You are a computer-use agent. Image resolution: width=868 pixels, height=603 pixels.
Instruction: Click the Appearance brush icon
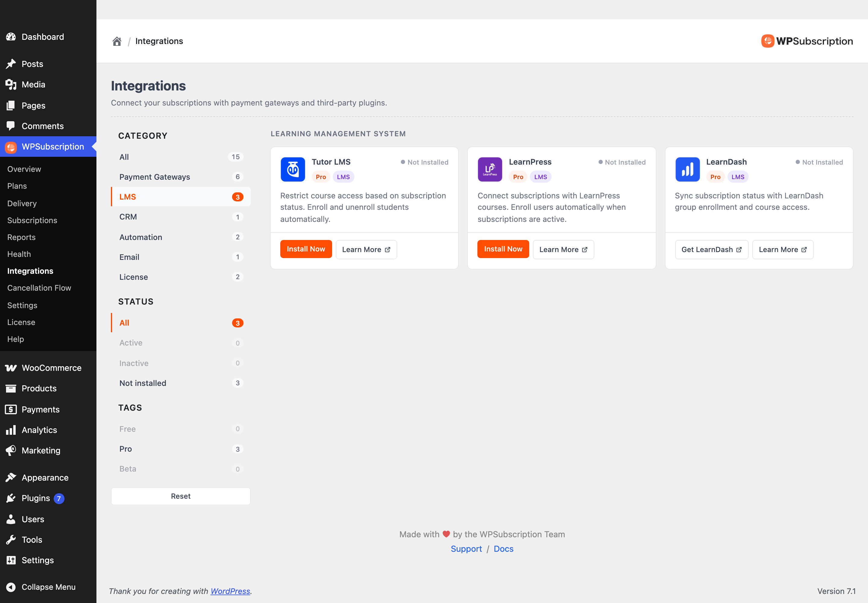click(x=11, y=478)
